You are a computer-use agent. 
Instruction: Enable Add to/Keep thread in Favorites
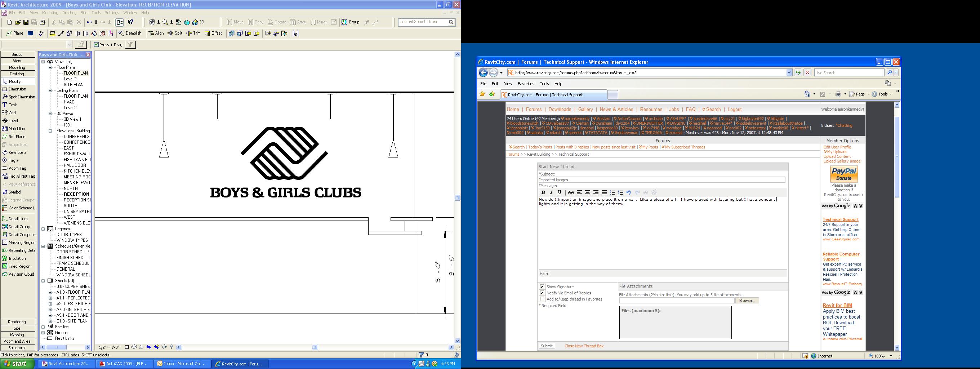pos(542,299)
